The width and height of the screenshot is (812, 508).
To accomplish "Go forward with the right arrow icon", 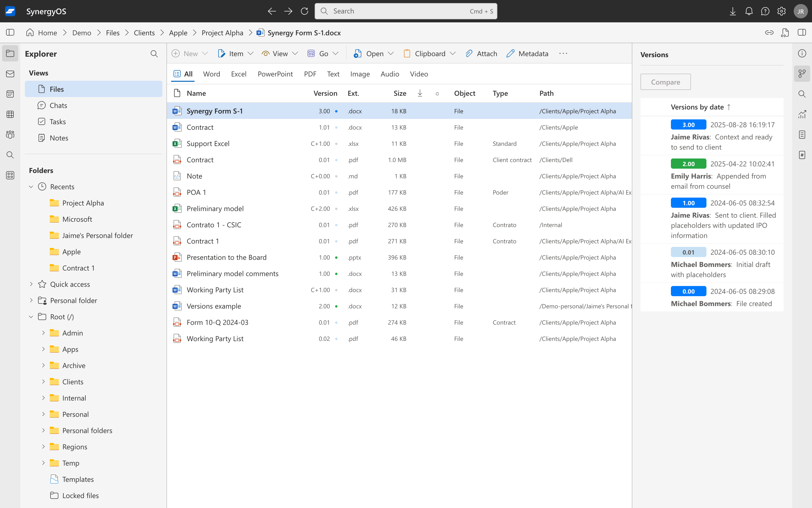I will point(288,11).
